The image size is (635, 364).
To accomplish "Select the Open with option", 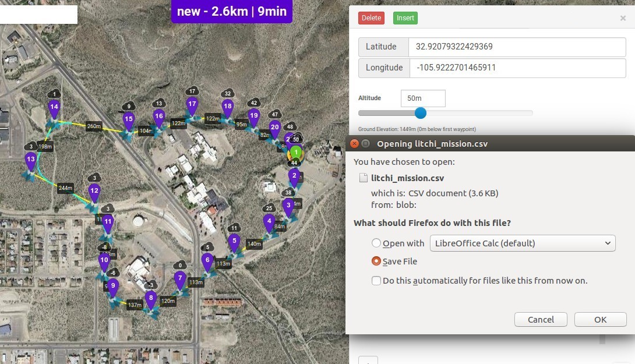I will click(376, 243).
